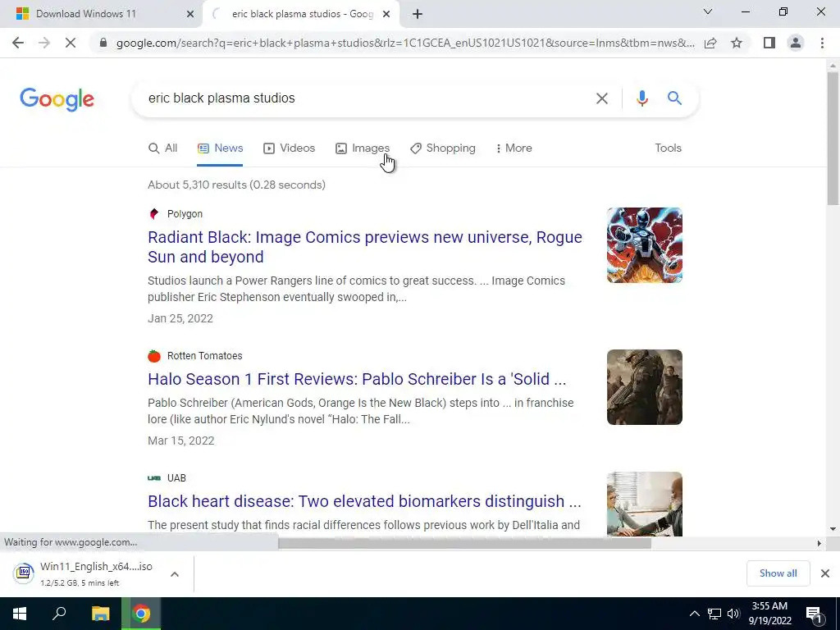Click the vertical scrollbar thumb

[833, 138]
